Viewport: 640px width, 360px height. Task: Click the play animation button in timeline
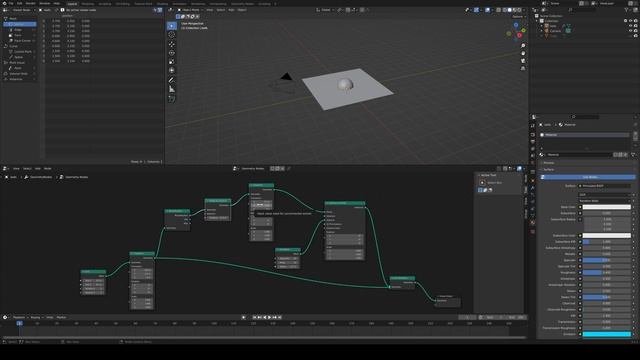pos(269,317)
